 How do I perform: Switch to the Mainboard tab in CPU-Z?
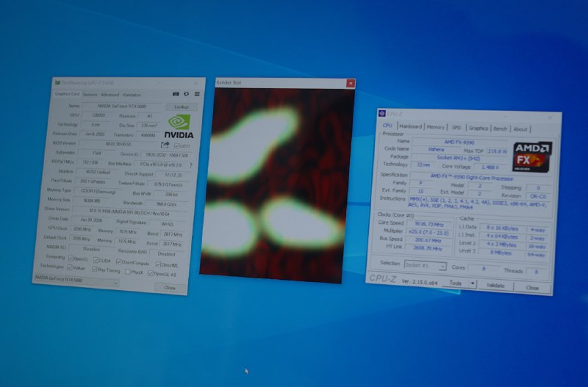[410, 127]
